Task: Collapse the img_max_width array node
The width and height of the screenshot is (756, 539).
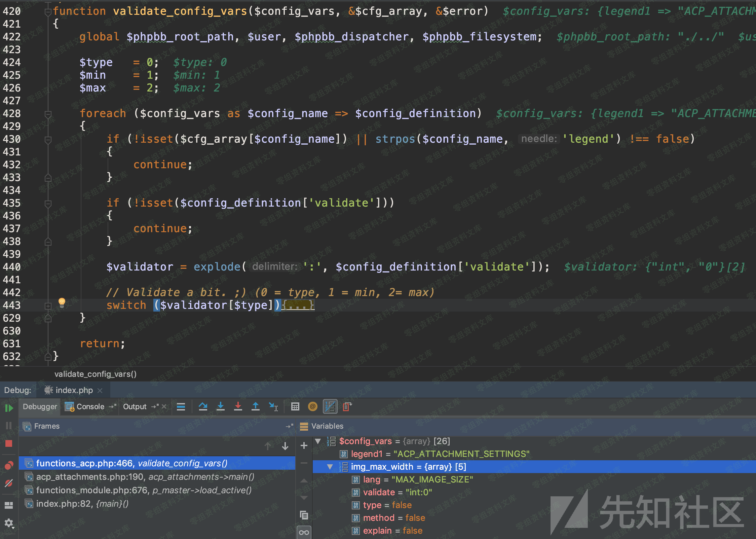Action: click(x=330, y=467)
